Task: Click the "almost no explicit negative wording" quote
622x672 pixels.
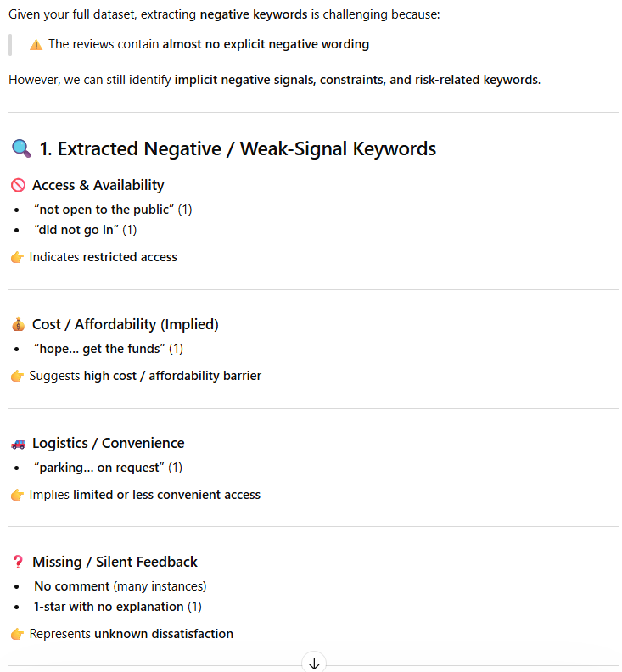Action: point(266,44)
